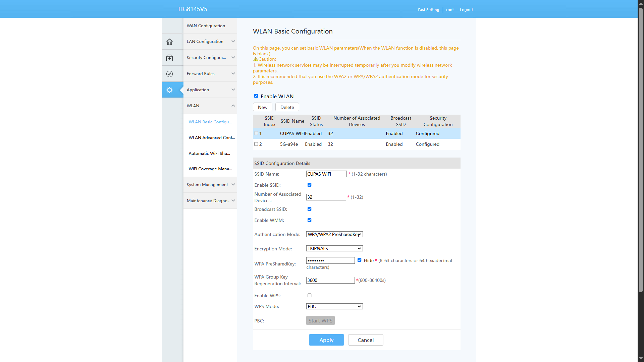This screenshot has height=362, width=644.
Task: Open the status monitor sidebar icon
Action: tap(169, 74)
